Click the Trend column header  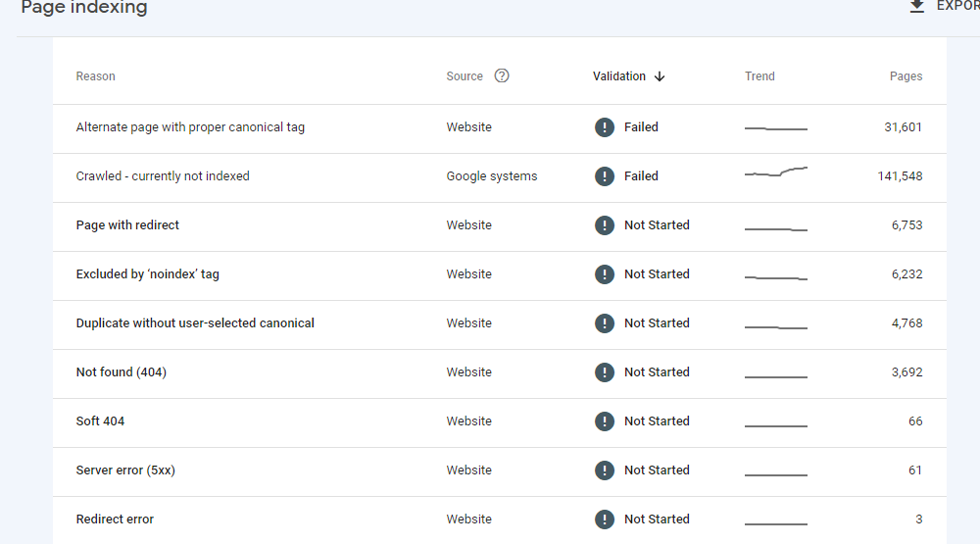click(759, 76)
